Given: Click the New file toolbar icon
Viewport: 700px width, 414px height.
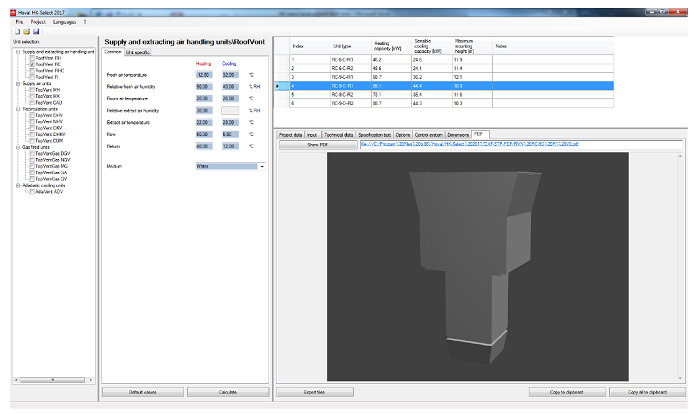Looking at the screenshot, I should tap(16, 31).
